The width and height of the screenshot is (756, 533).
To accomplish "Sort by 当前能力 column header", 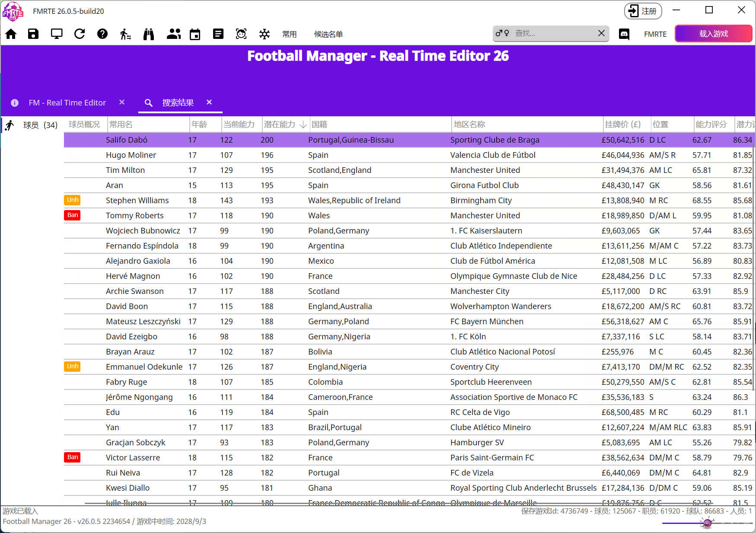I will click(239, 124).
